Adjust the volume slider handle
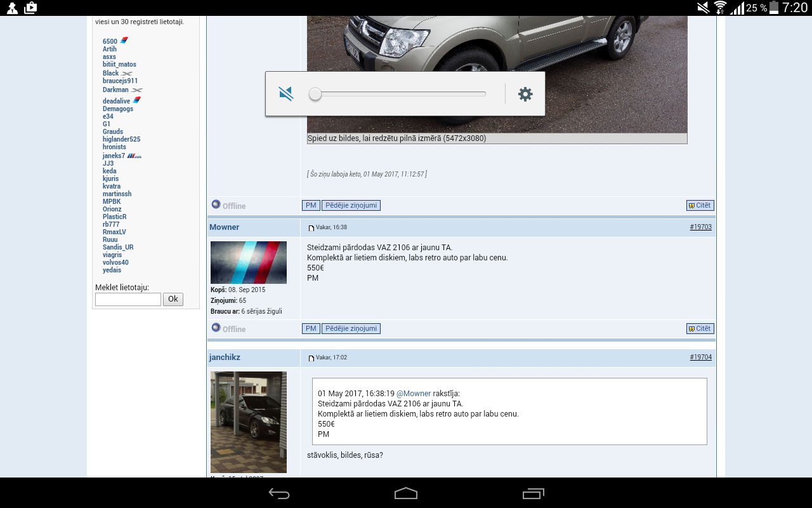This screenshot has height=508, width=812. (315, 94)
